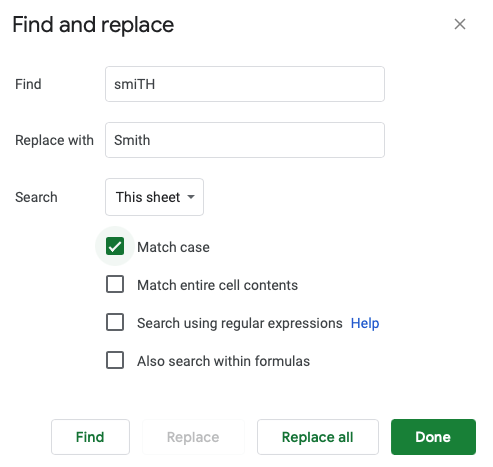The width and height of the screenshot is (493, 467).
Task: Tick the Search using regular expressions box
Action: coord(115,322)
